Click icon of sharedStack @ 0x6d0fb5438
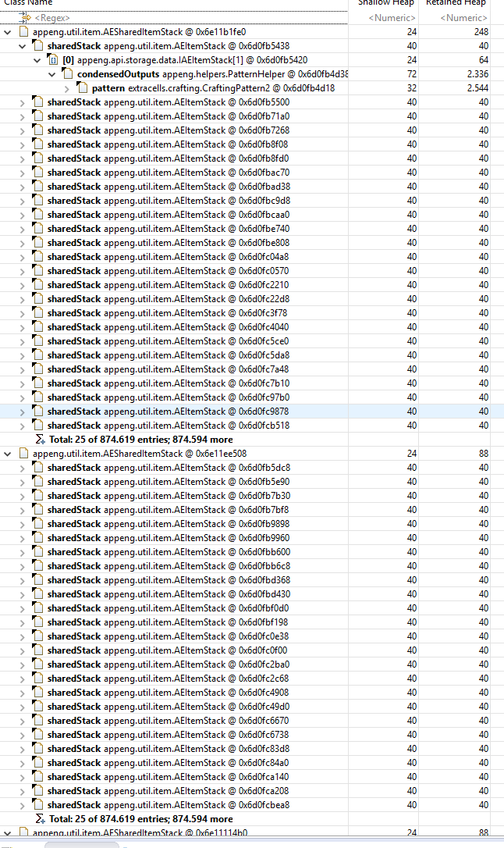 37,45
